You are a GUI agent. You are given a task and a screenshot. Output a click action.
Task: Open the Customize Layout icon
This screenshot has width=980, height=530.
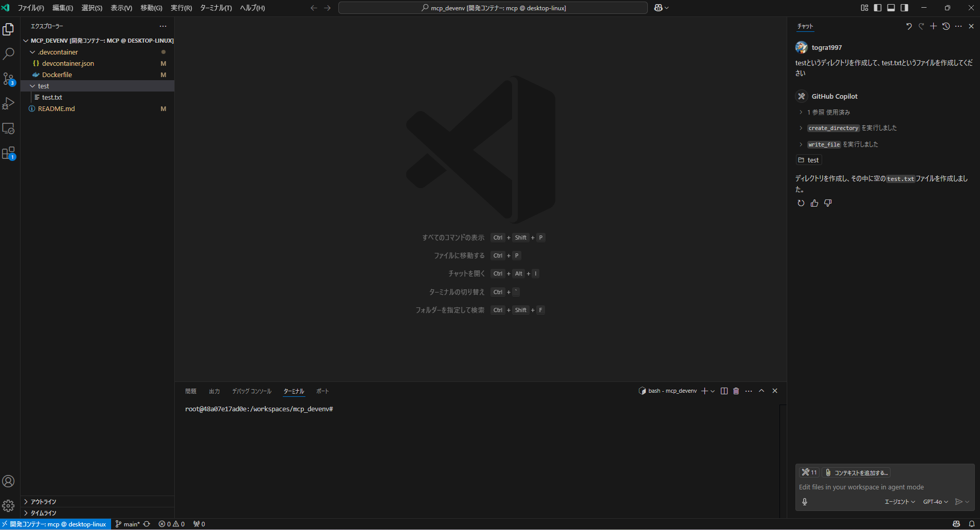coord(864,8)
